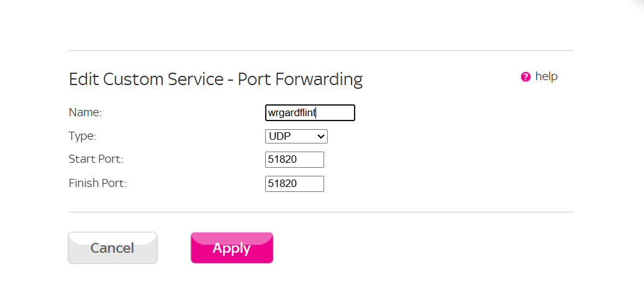Click into the Finish Port field
Viewport: 644px width, 282px height.
point(294,184)
